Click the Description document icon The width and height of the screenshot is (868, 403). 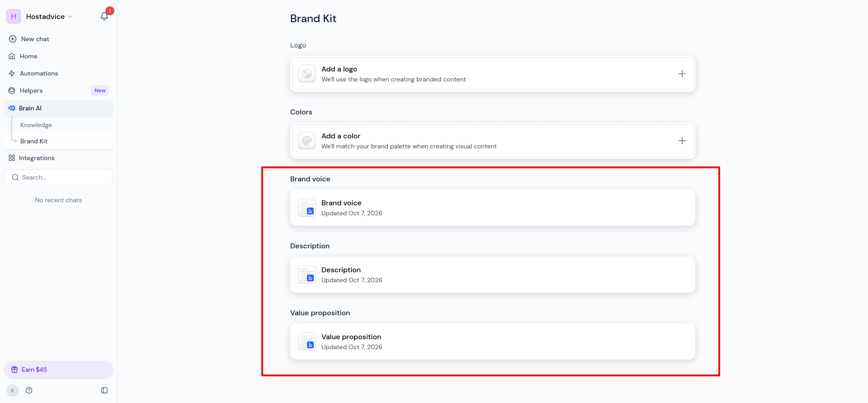tap(307, 275)
